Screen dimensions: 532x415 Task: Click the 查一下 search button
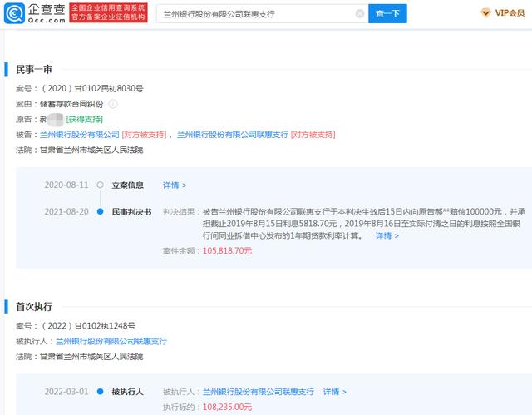(x=387, y=13)
